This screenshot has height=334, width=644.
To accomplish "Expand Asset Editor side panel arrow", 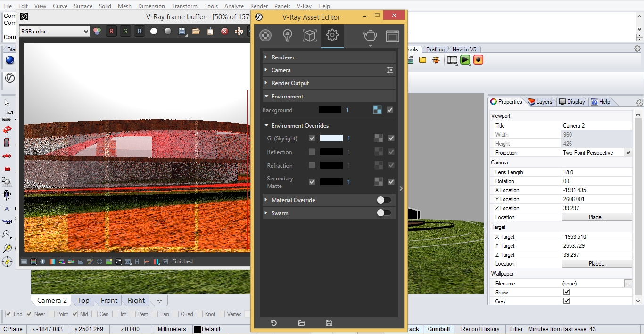I will pyautogui.click(x=401, y=188).
